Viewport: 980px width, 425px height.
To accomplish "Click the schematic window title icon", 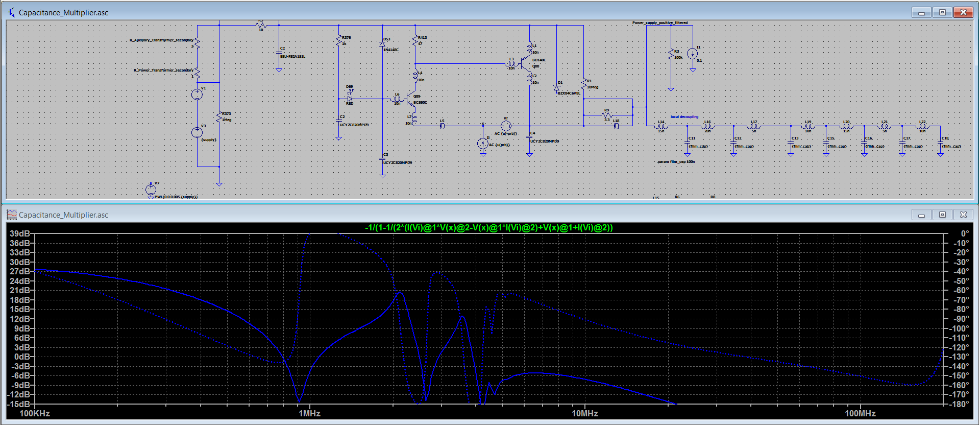I will point(11,12).
